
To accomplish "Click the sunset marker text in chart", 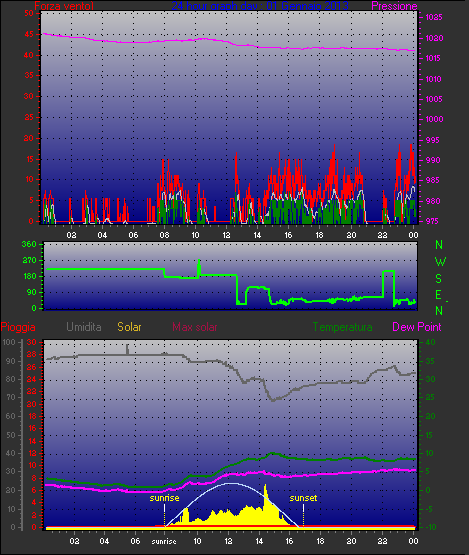I will [x=303, y=498].
